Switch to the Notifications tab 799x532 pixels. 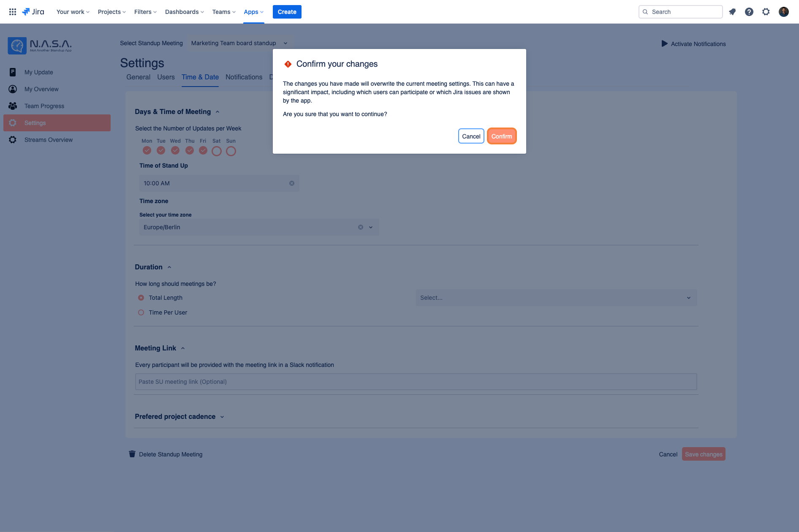(x=244, y=77)
